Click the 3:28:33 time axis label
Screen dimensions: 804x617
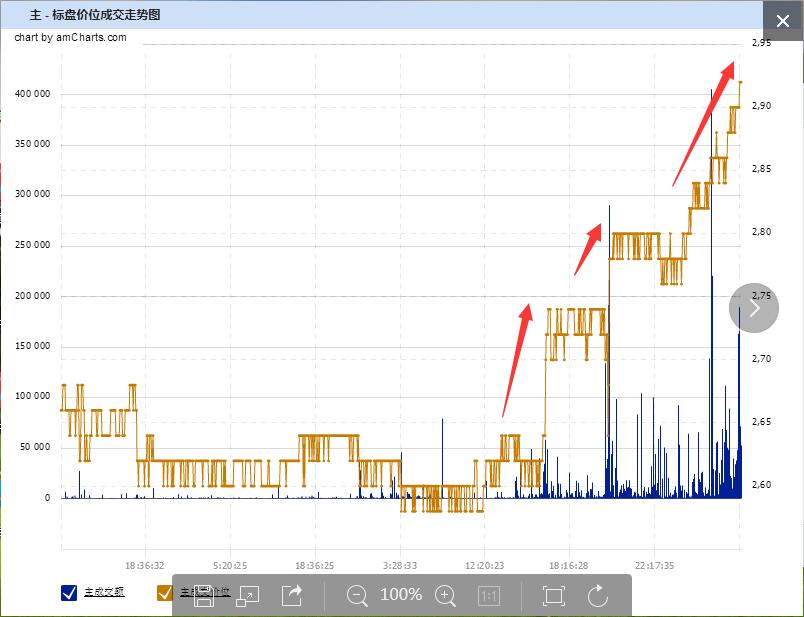point(400,566)
